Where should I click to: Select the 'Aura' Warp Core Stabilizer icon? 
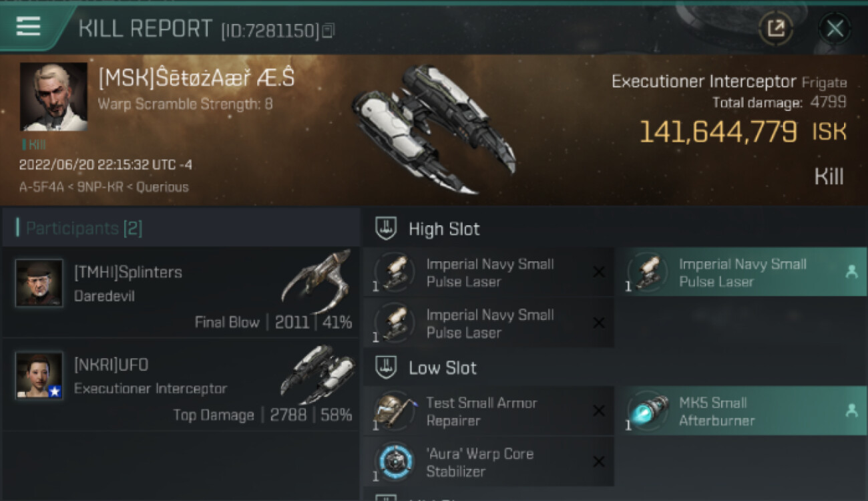point(395,462)
